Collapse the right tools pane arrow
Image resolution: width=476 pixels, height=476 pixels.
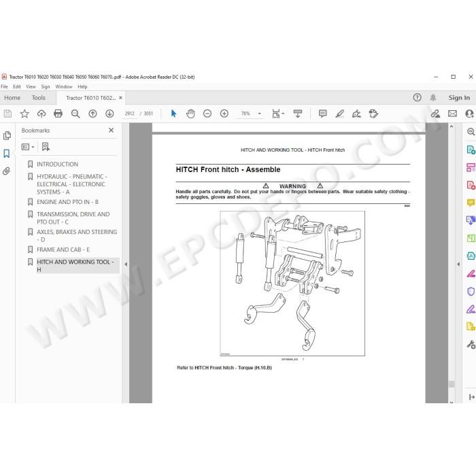click(458, 265)
